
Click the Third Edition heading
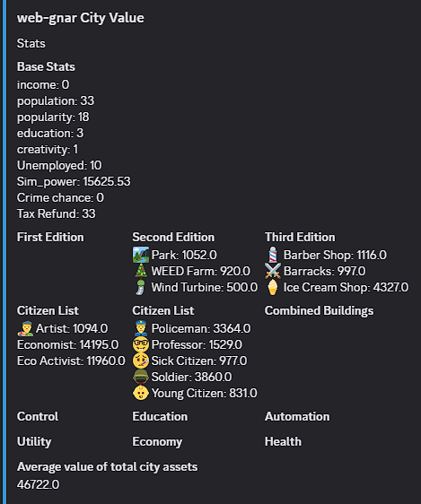pos(300,238)
